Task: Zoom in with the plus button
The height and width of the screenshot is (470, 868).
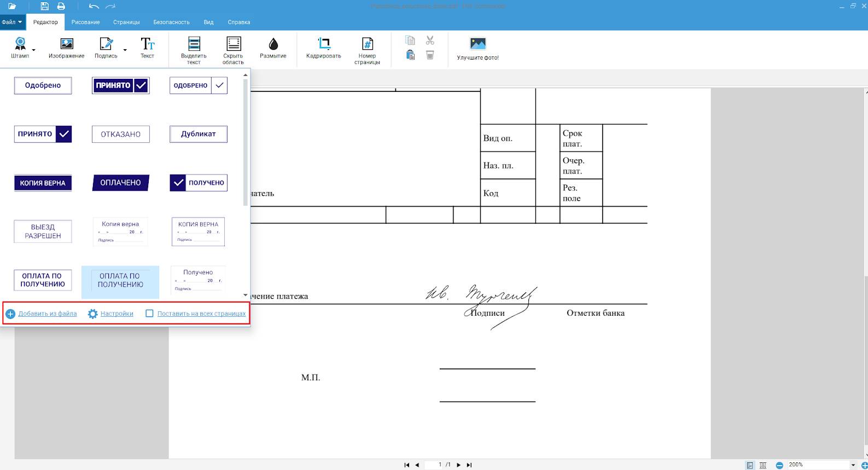Action: pos(864,465)
